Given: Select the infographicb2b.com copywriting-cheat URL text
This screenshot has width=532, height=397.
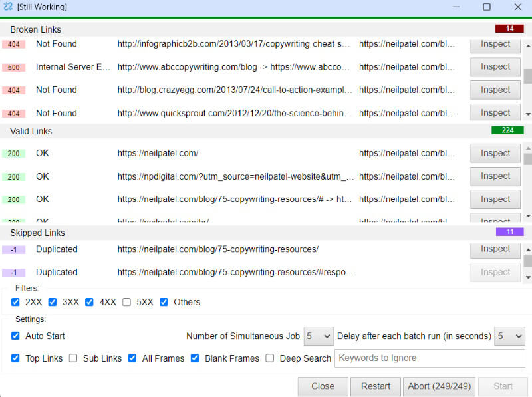Looking at the screenshot, I should 233,44.
